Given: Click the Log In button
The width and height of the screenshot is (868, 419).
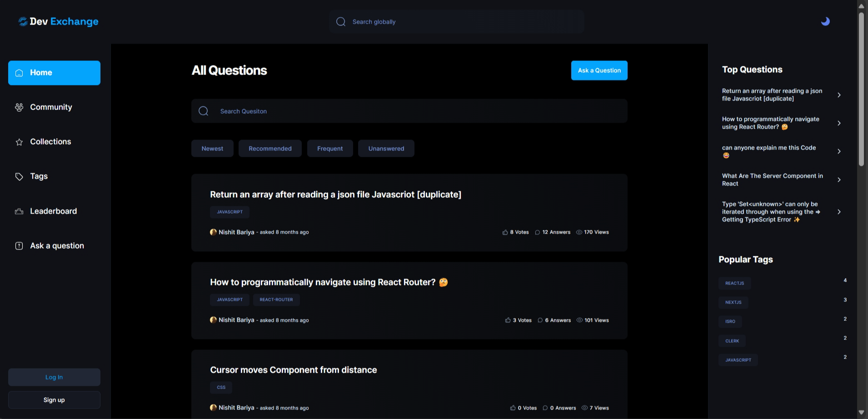Looking at the screenshot, I should click(x=54, y=377).
